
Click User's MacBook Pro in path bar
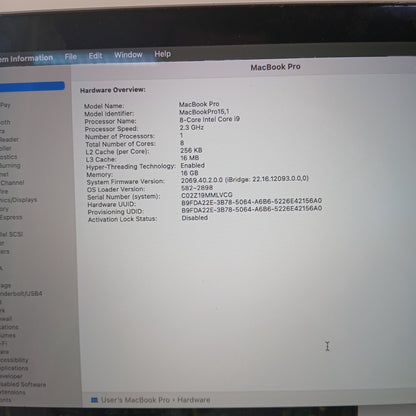click(x=135, y=400)
